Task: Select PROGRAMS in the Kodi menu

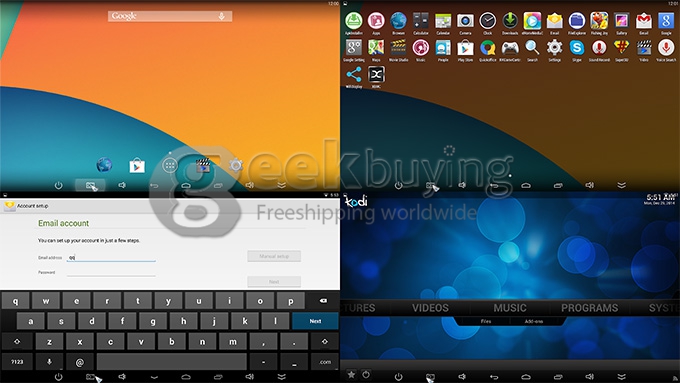Action: [x=589, y=308]
